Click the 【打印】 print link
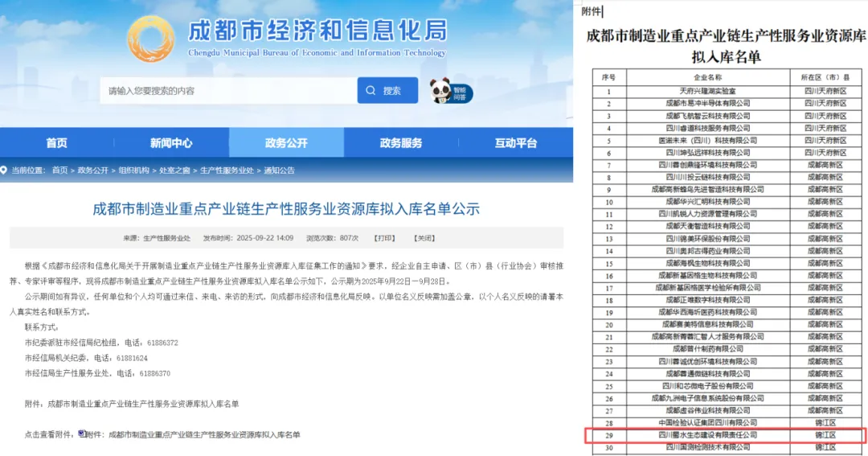This screenshot has height=456, width=868. [385, 238]
